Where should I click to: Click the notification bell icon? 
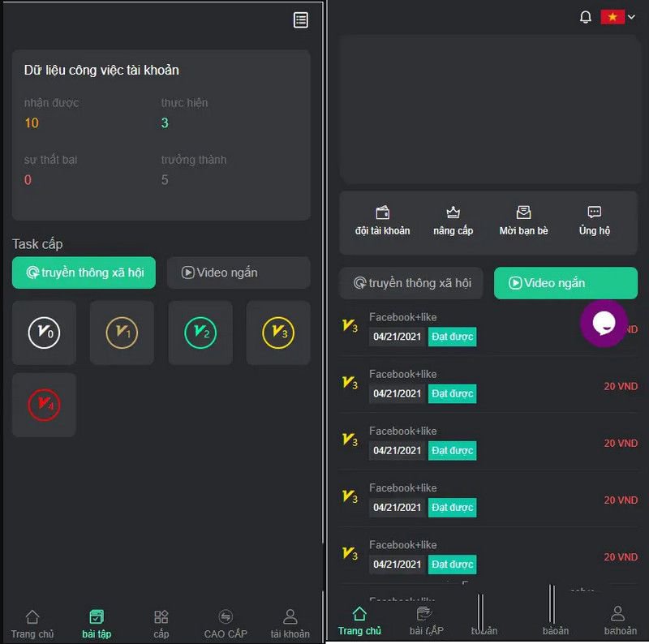(x=586, y=17)
